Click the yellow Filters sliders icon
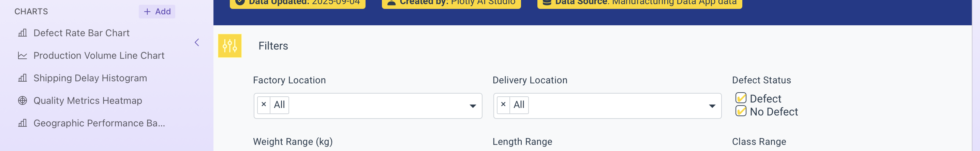Viewport: 980px width, 151px height. tap(229, 46)
